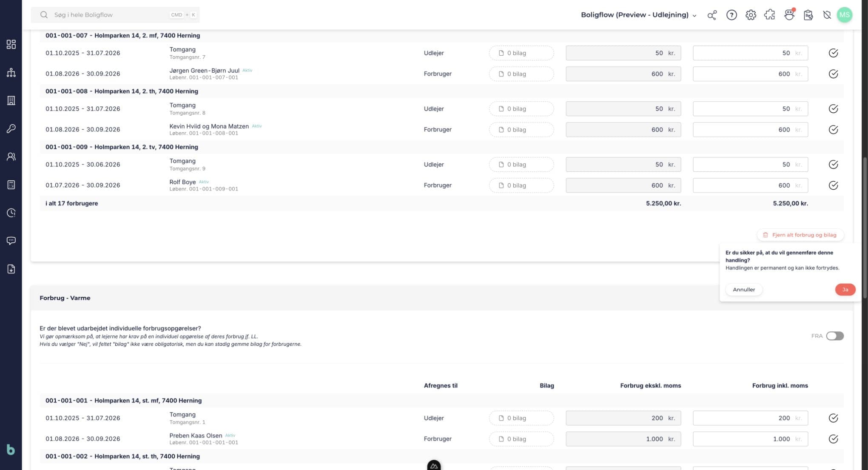The image size is (868, 470).
Task: Edit incl. moms field for Jørgen Green-Bjørn Juul
Action: (750, 74)
